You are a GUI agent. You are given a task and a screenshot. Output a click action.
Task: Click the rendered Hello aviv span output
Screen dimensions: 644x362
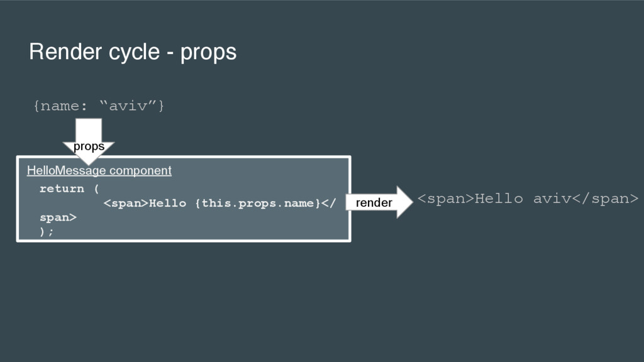pos(528,199)
